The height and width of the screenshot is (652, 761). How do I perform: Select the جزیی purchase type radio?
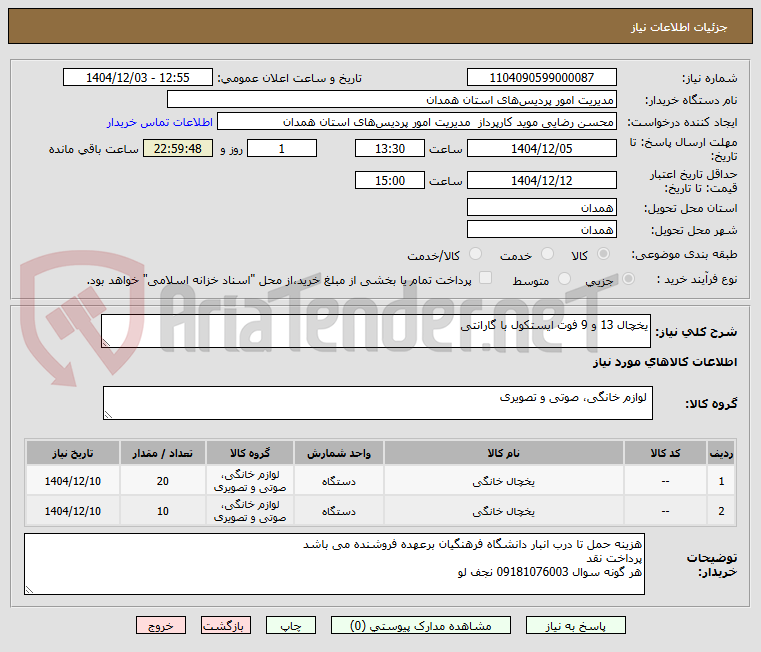628,279
